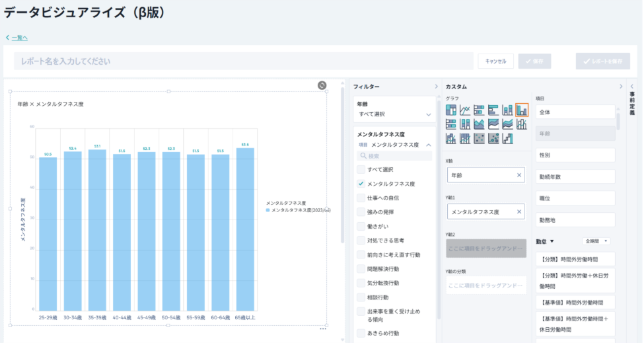
Task: Open the 全期間 period dropdown
Action: pos(596,241)
